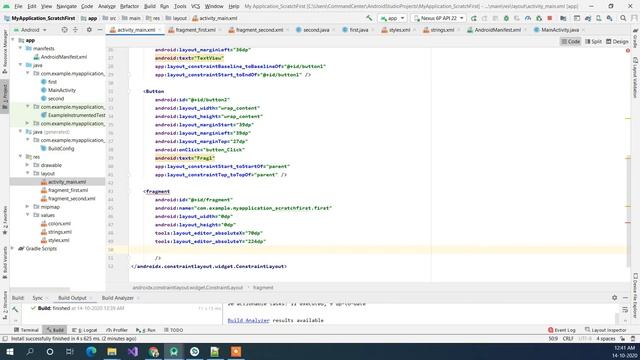Select strings.xml in project tree

pyautogui.click(x=60, y=232)
